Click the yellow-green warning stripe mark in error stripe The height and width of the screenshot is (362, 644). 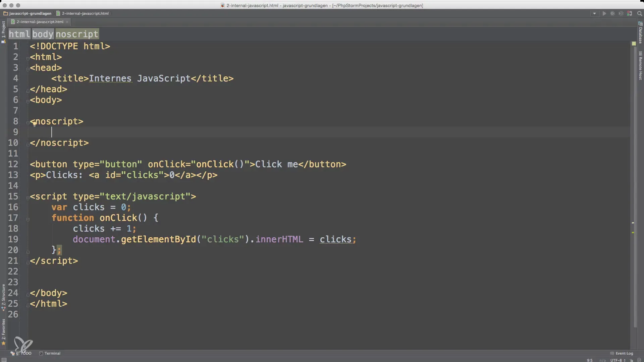[633, 232]
